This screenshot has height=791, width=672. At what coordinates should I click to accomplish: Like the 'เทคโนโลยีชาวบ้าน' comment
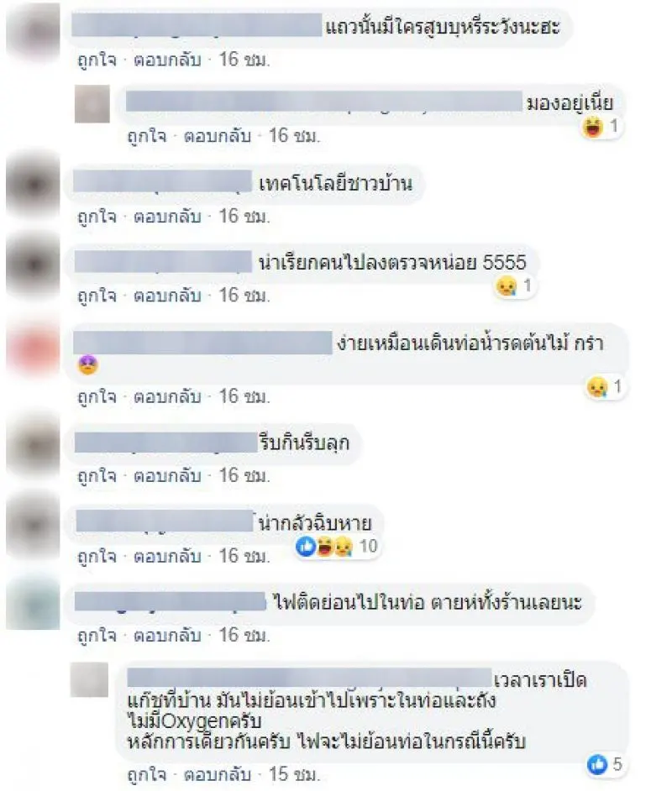pyautogui.click(x=97, y=217)
